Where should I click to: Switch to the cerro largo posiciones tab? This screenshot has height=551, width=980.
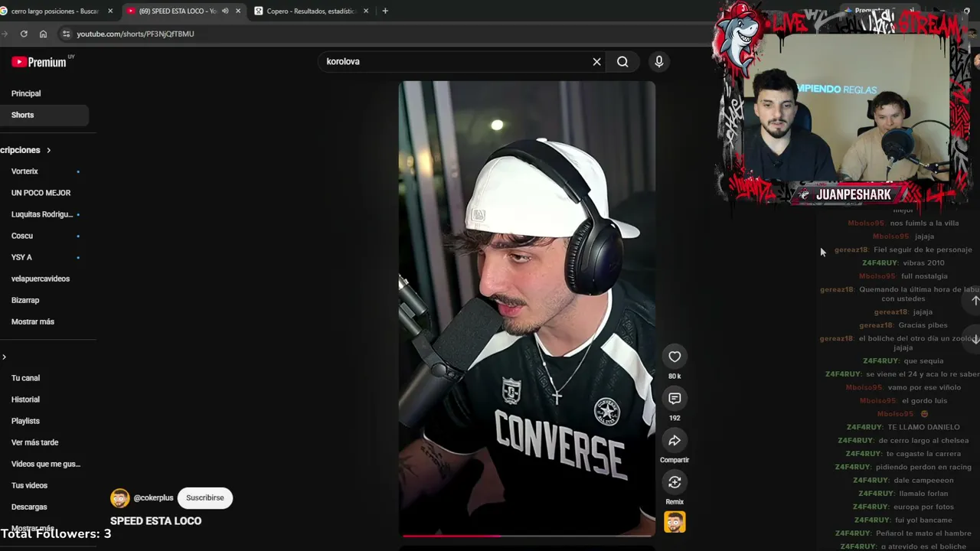click(55, 11)
